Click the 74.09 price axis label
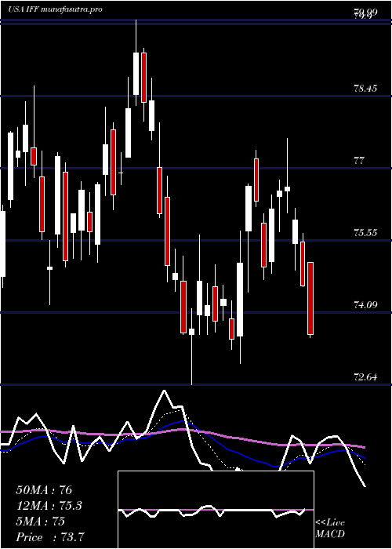Screen dimensions: 392x549 click(365, 305)
